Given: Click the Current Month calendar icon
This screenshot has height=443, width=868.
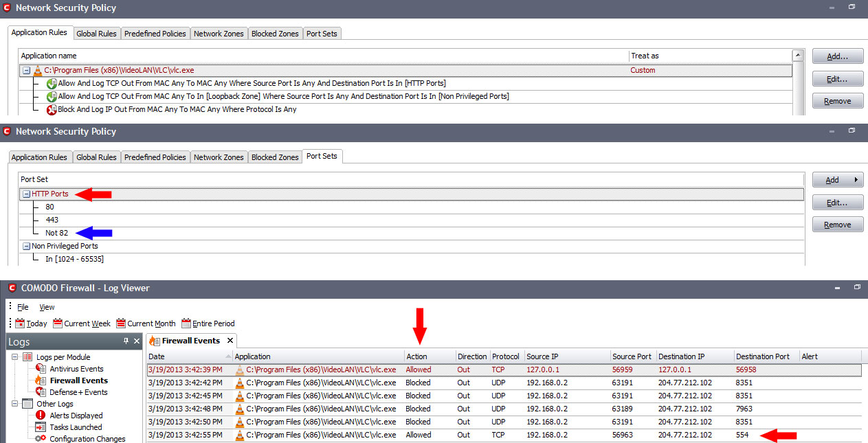Looking at the screenshot, I should (x=121, y=323).
